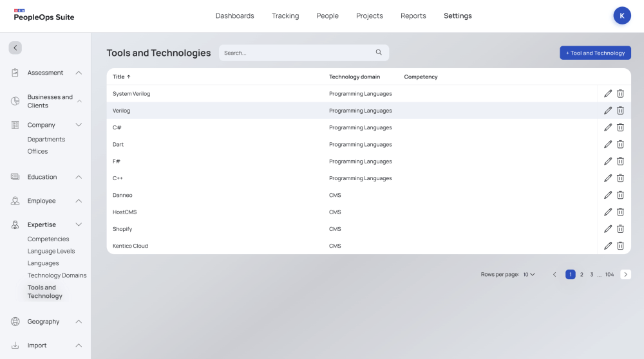This screenshot has width=644, height=359.
Task: Expand the Education section
Action: click(x=79, y=177)
